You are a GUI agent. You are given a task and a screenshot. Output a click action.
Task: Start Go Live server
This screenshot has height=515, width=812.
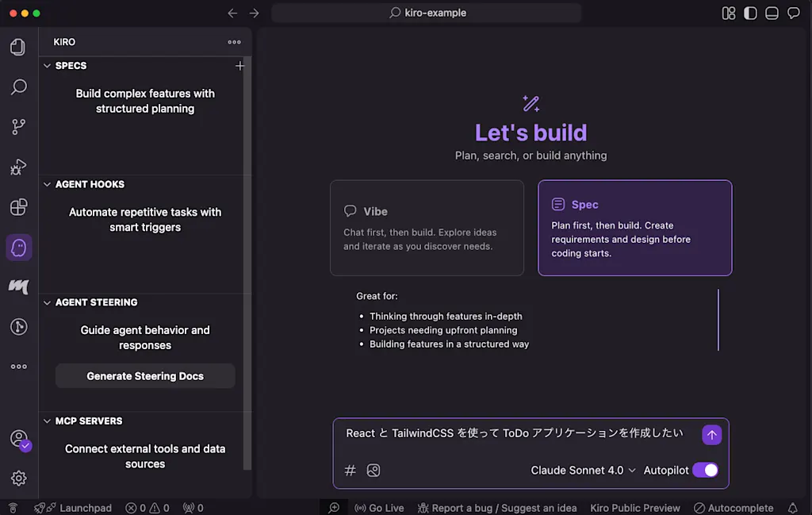379,508
